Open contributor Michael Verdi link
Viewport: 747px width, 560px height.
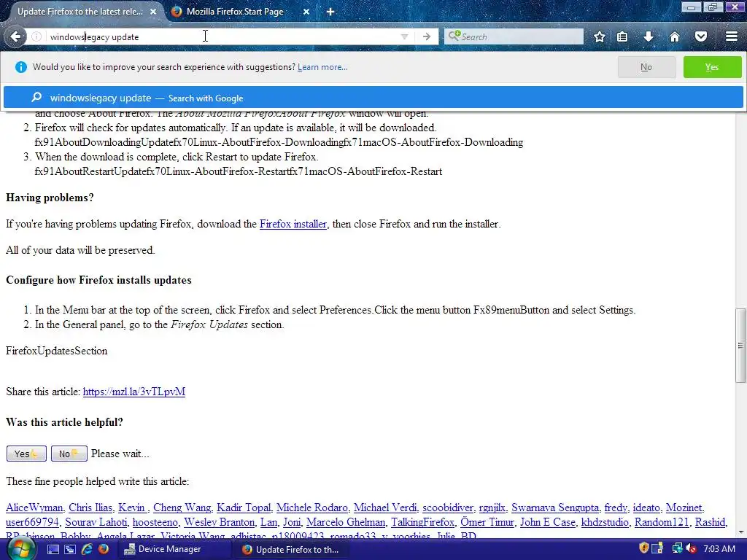[385, 507]
